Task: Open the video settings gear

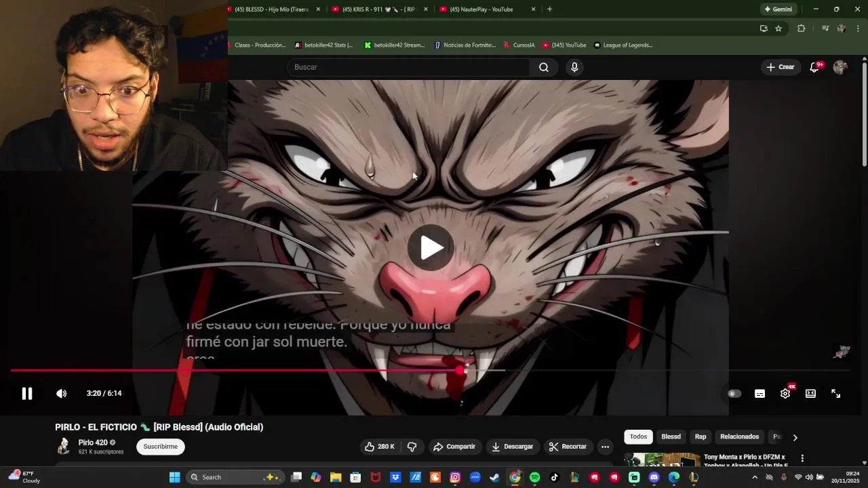Action: (x=785, y=393)
